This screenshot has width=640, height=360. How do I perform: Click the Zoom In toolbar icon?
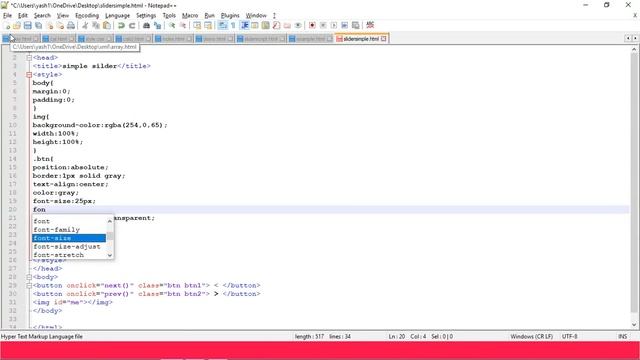pos(172,25)
